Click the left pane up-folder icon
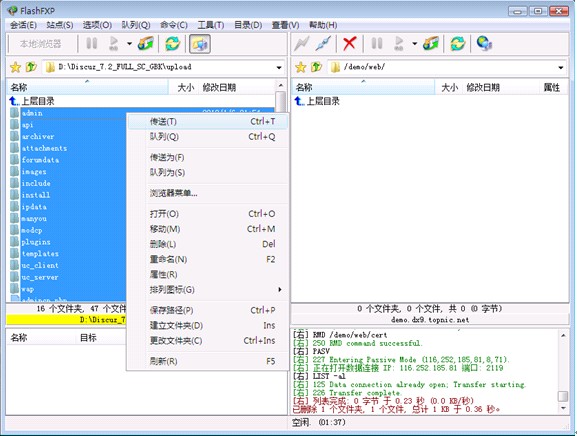The image size is (577, 436). click(x=31, y=67)
